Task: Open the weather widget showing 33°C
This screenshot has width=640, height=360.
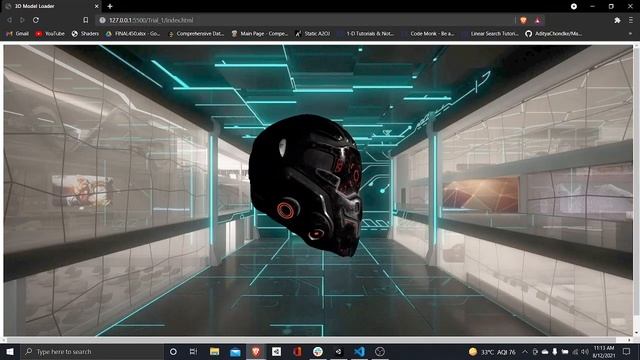Action: [x=492, y=351]
